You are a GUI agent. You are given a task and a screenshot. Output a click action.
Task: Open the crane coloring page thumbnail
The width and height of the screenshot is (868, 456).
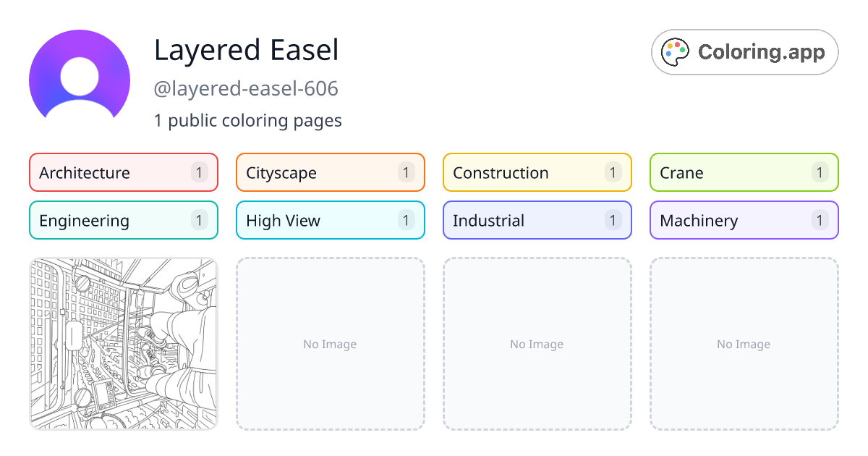tap(124, 344)
